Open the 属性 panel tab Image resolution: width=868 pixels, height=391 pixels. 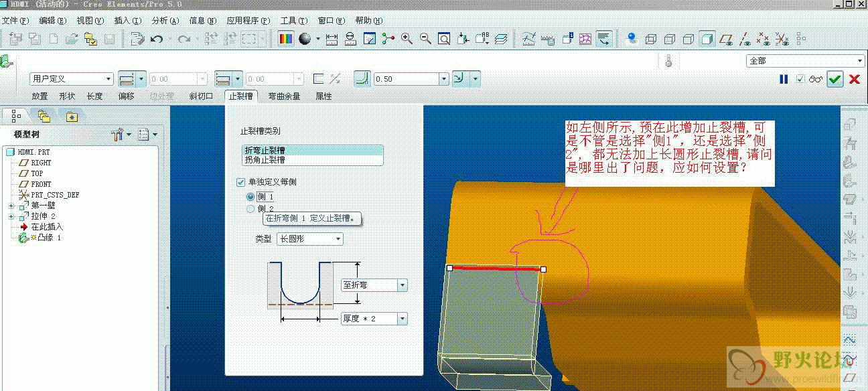[323, 96]
